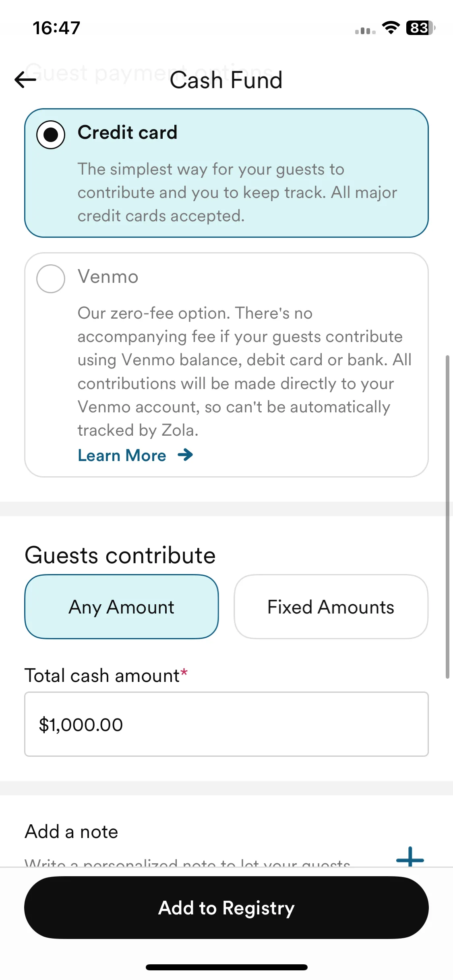Select the Venmo radio button
Screen dimensions: 453x980
(51, 278)
